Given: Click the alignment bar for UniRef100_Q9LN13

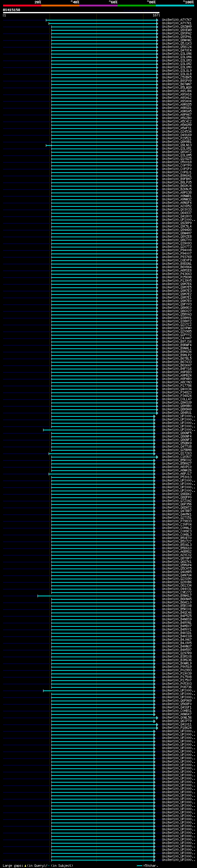Looking at the screenshot, I should coord(102,145).
